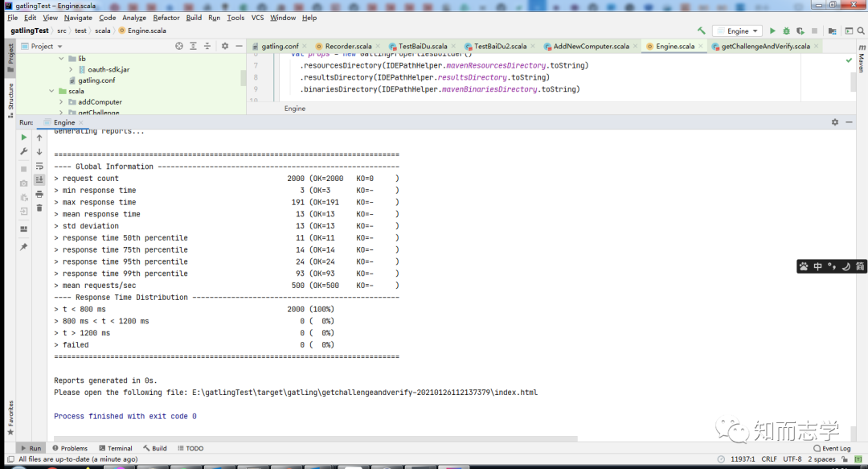Clear all console output with trash icon
The width and height of the screenshot is (868, 469).
[39, 208]
